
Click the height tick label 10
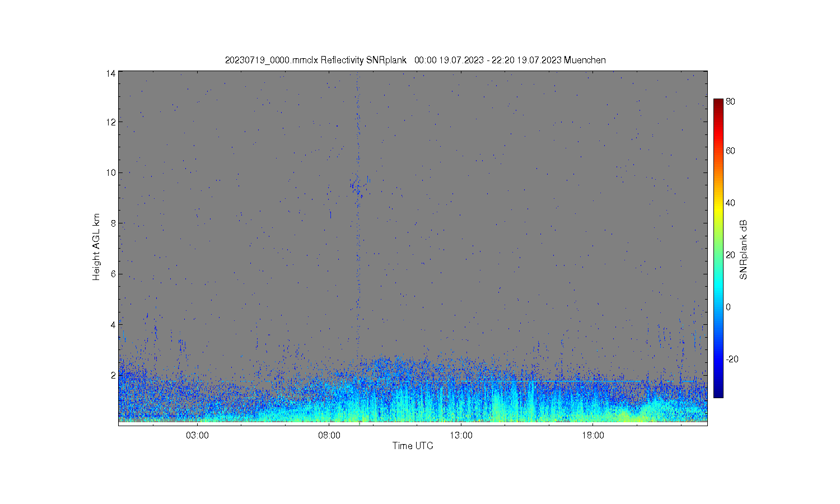(x=111, y=172)
